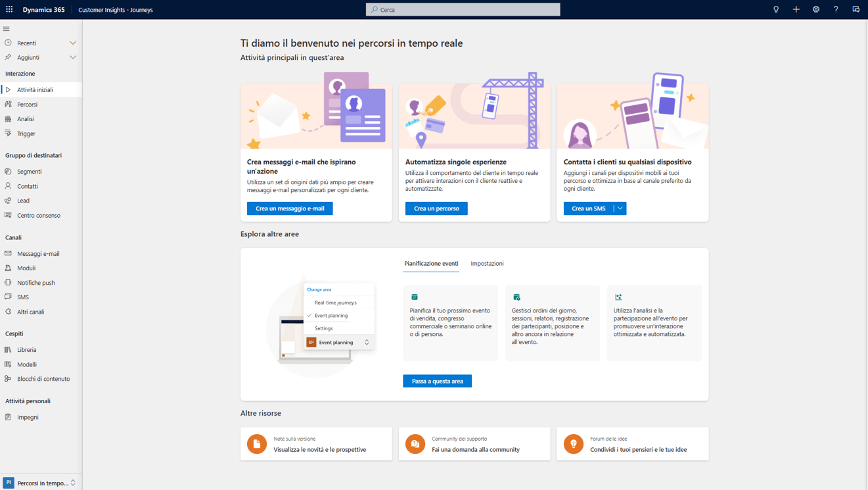
Task: Open the Crea un SMS dropdown arrow
Action: coord(620,208)
